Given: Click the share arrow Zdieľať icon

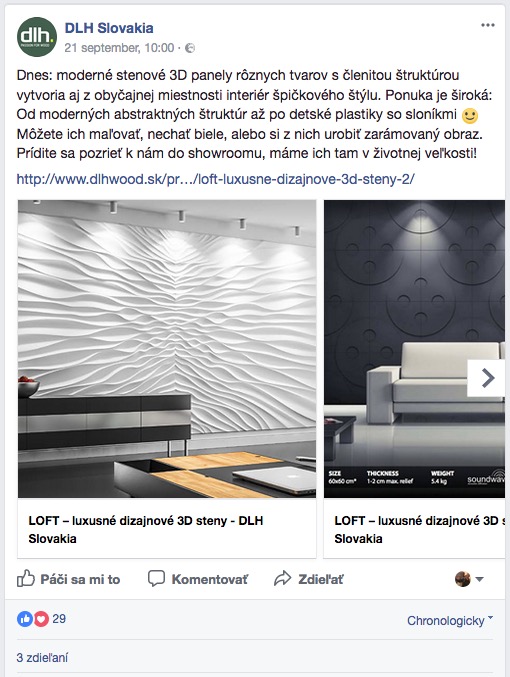Looking at the screenshot, I should point(283,579).
